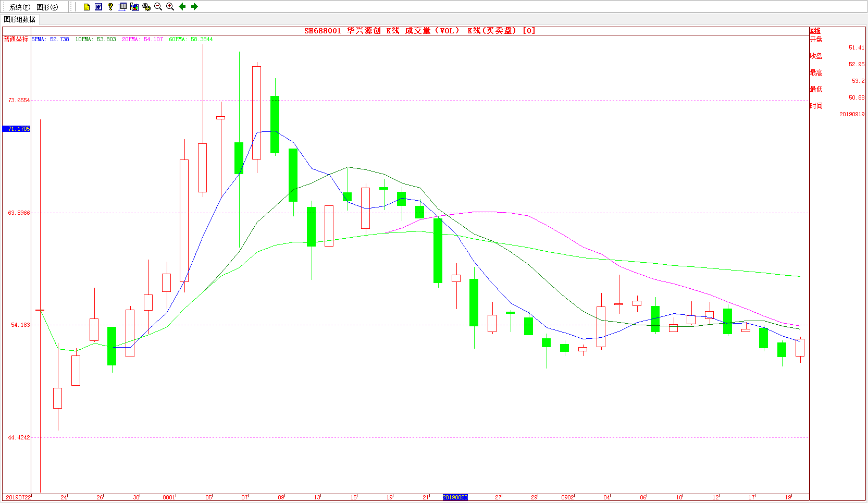
Task: Click the 44.4242 price axis label
Action: coord(19,437)
